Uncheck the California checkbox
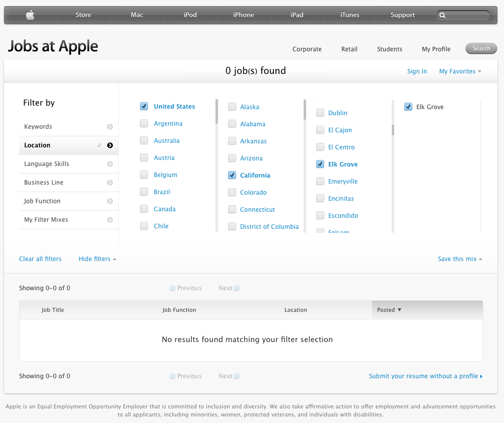The image size is (504, 423). pyautogui.click(x=232, y=175)
